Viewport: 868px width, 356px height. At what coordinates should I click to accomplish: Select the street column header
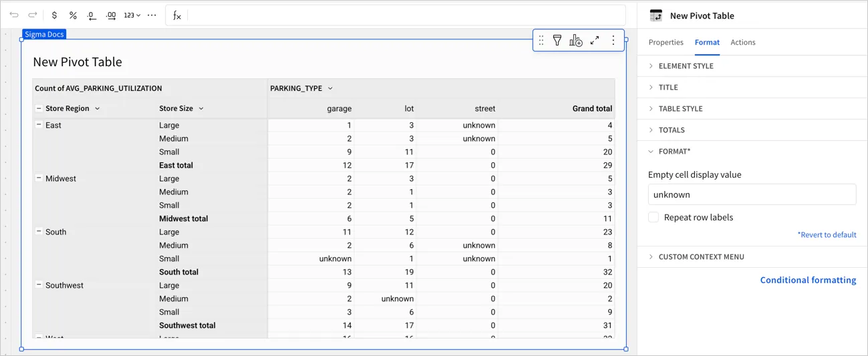(x=485, y=108)
